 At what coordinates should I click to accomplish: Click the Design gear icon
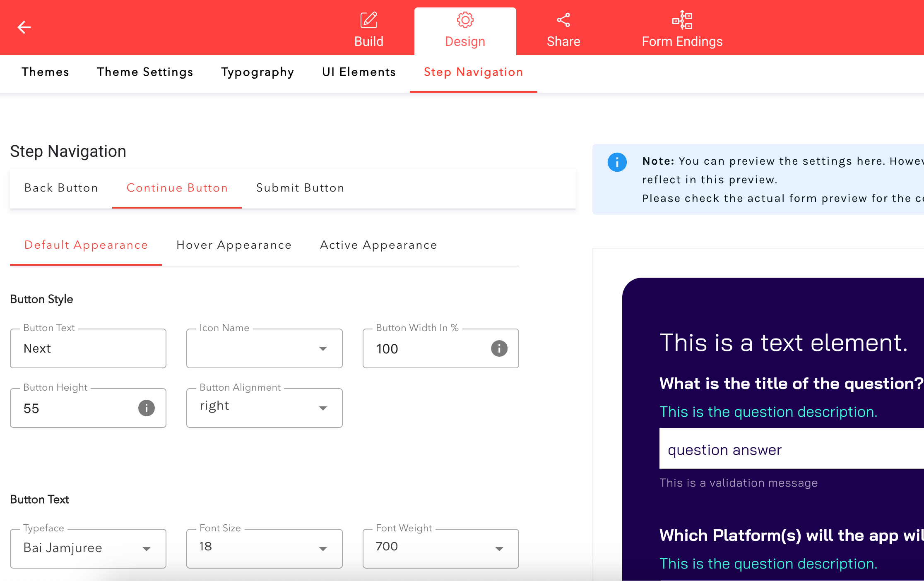click(x=465, y=20)
